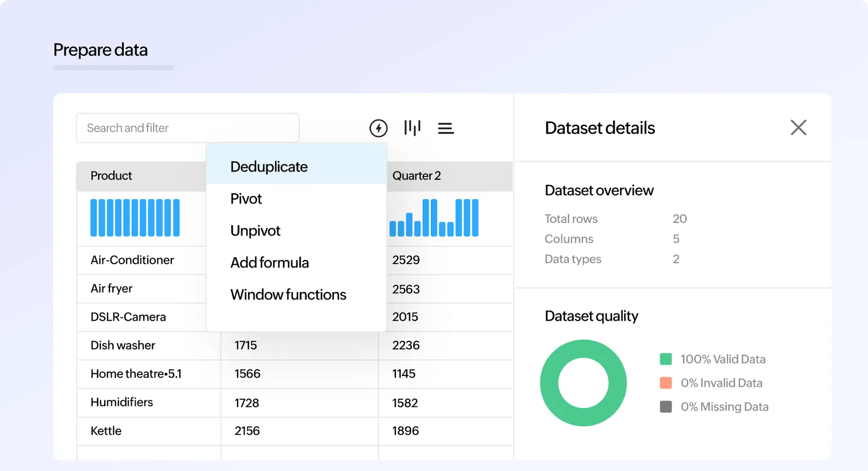This screenshot has width=868, height=471.
Task: Focus the Search and filter field
Action: (188, 128)
